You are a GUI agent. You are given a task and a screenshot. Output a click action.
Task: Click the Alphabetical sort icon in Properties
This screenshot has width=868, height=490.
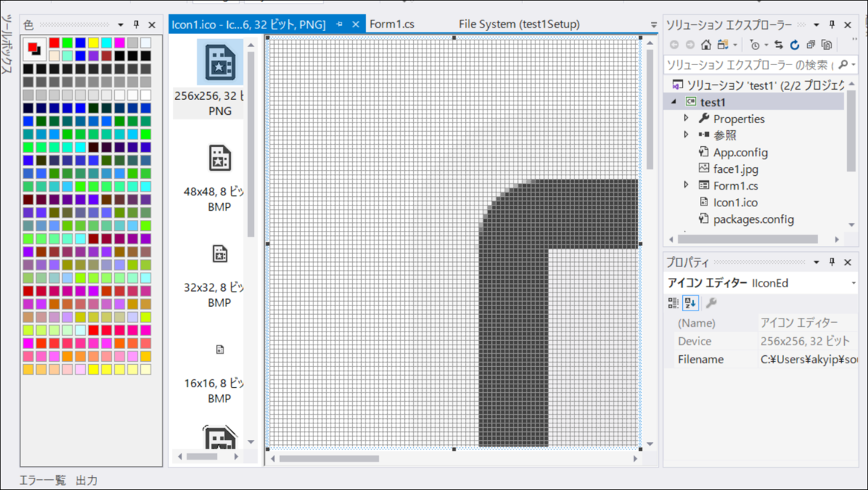pos(690,303)
